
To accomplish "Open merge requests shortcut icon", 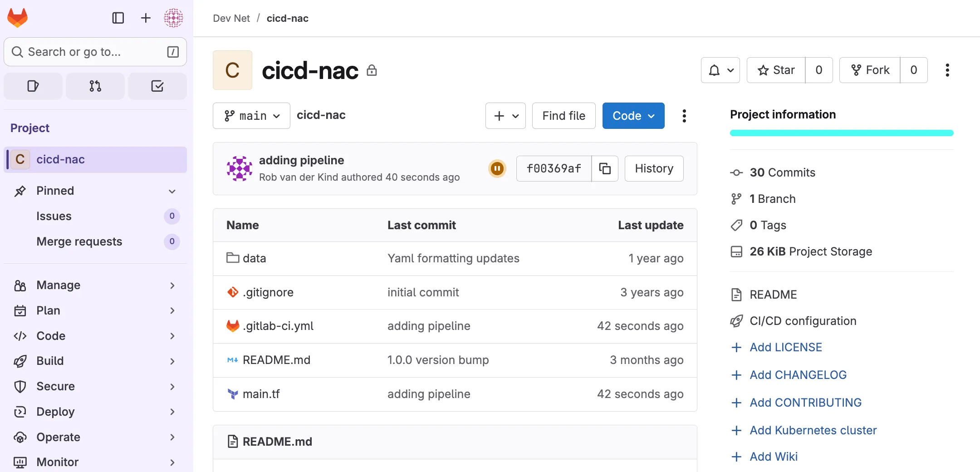I will [95, 86].
